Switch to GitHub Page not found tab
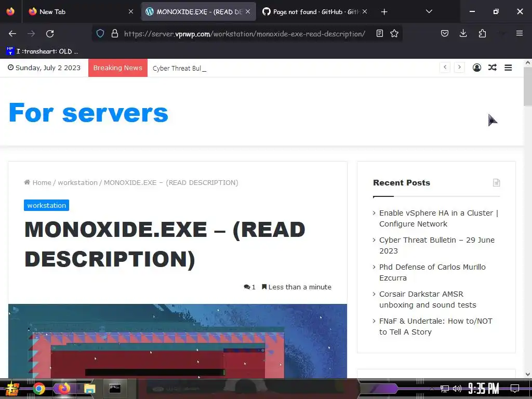 point(315,11)
